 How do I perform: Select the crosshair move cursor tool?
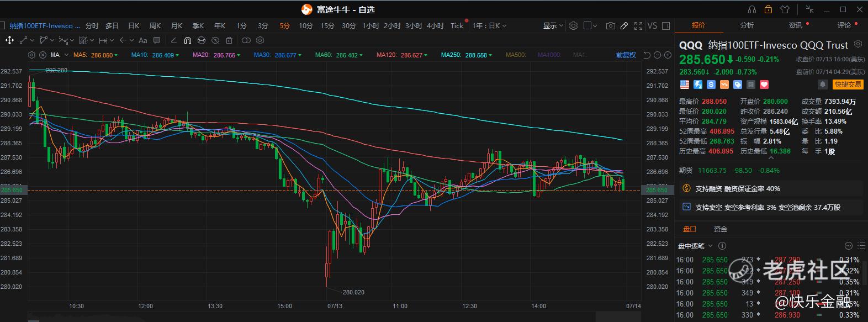(9, 40)
